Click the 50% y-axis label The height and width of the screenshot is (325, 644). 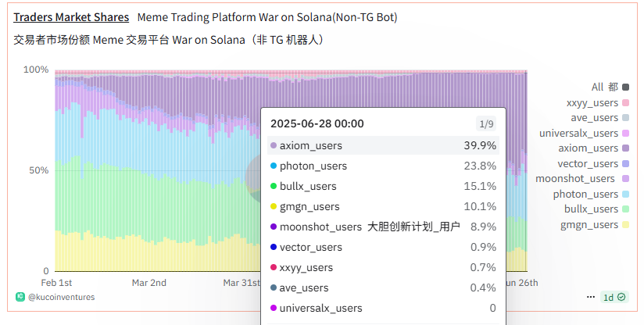[38, 170]
